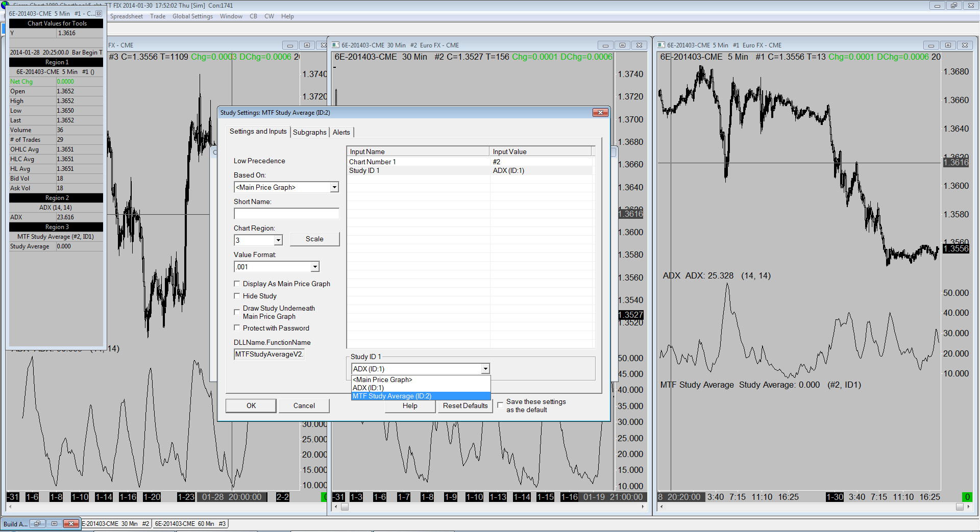This screenshot has width=980, height=532.
Task: Close the Chart Values for Tools panel
Action: [x=99, y=14]
